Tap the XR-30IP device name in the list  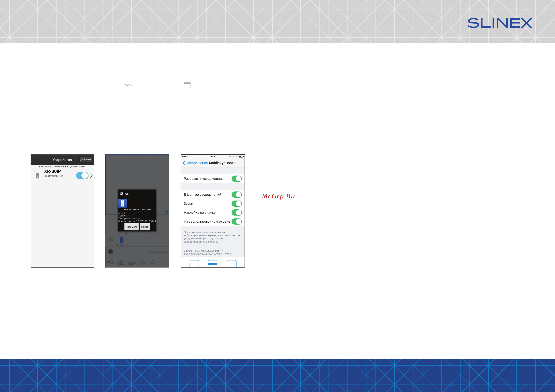coord(52,171)
